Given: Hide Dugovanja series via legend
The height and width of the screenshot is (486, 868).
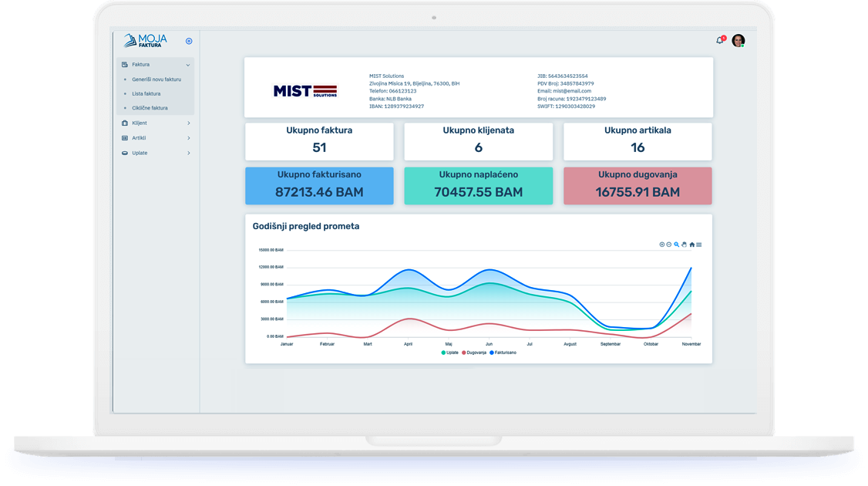Looking at the screenshot, I should coord(473,353).
